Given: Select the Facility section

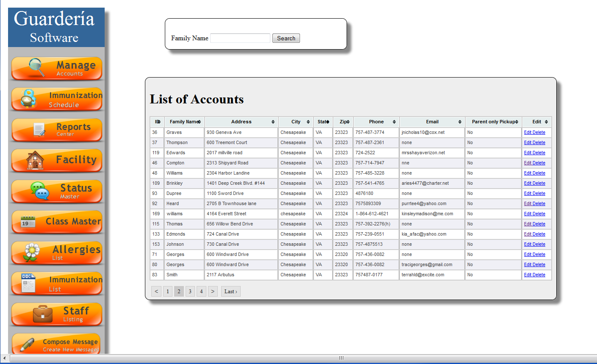Looking at the screenshot, I should [56, 161].
